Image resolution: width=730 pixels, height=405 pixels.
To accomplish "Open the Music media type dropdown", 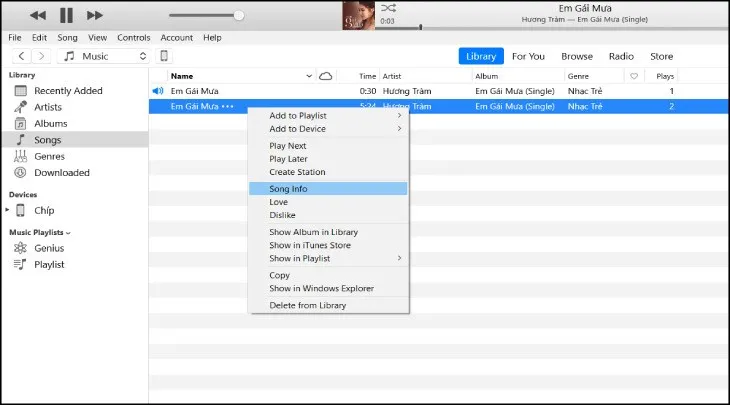I will [x=105, y=56].
